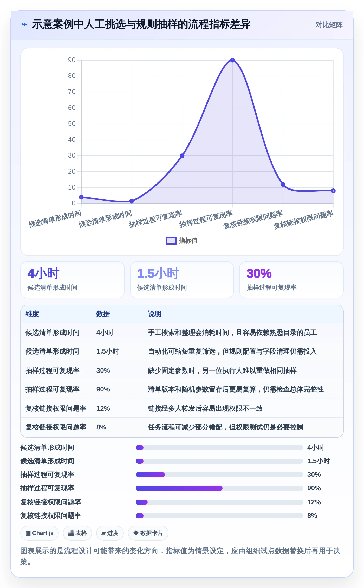Click the progress bar showing 12%

tap(219, 502)
